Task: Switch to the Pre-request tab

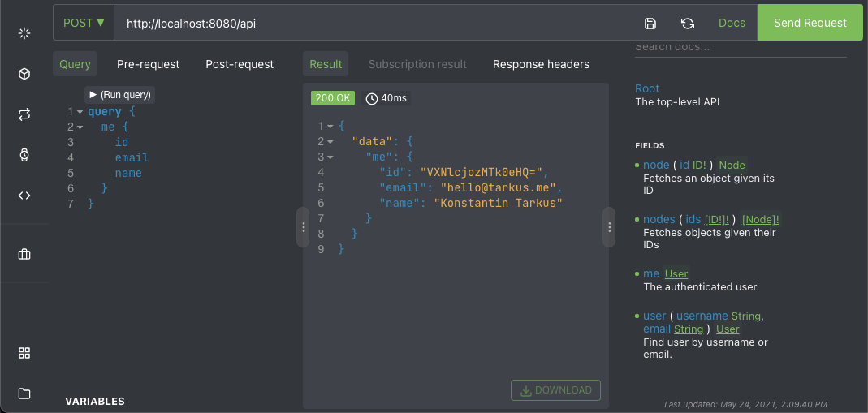Action: click(x=148, y=64)
